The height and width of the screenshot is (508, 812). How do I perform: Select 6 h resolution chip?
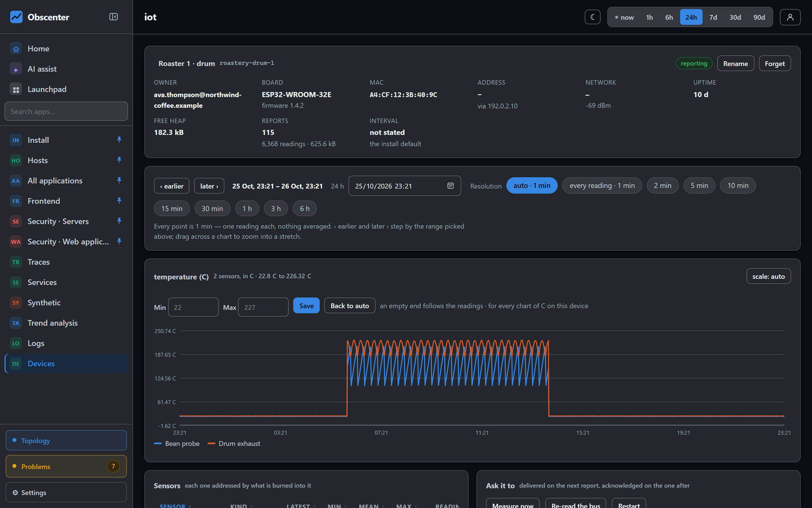click(305, 209)
